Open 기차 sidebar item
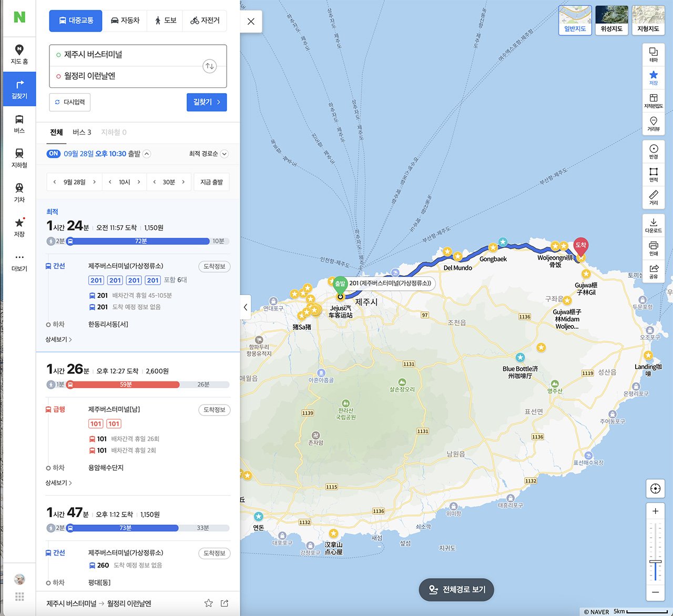This screenshot has width=673, height=616. tap(19, 193)
